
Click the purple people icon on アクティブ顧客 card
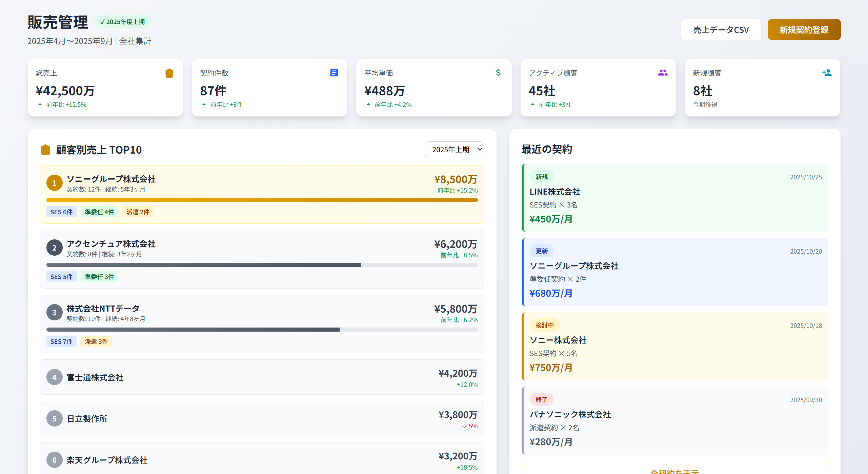663,73
